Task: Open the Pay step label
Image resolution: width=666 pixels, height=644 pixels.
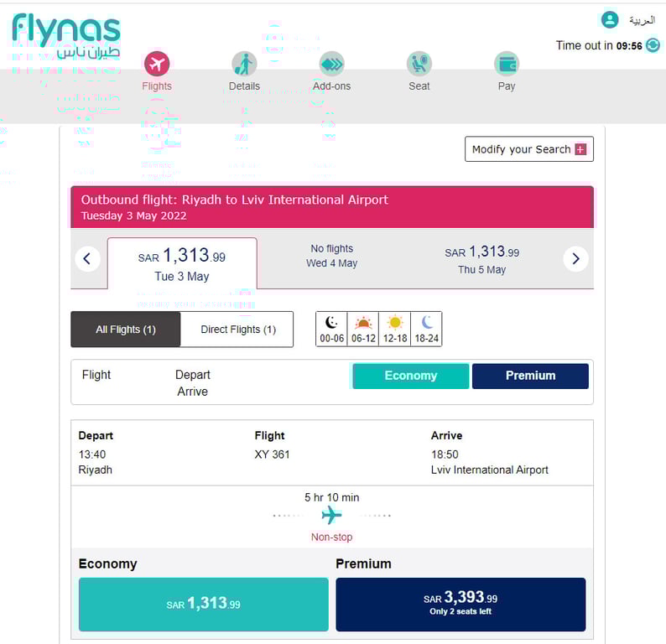Action: click(x=507, y=86)
